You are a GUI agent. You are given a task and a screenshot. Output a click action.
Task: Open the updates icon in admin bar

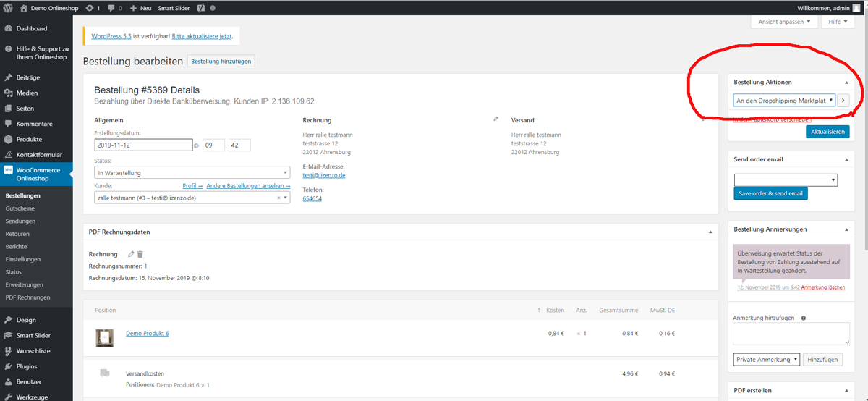pos(89,7)
